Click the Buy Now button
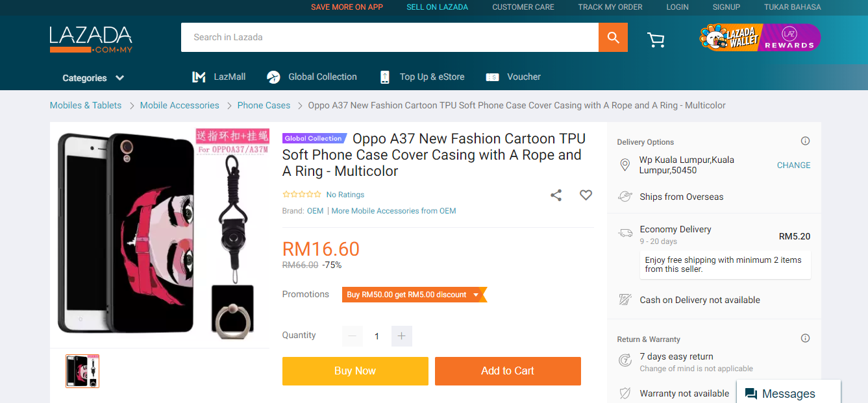 pyautogui.click(x=355, y=371)
